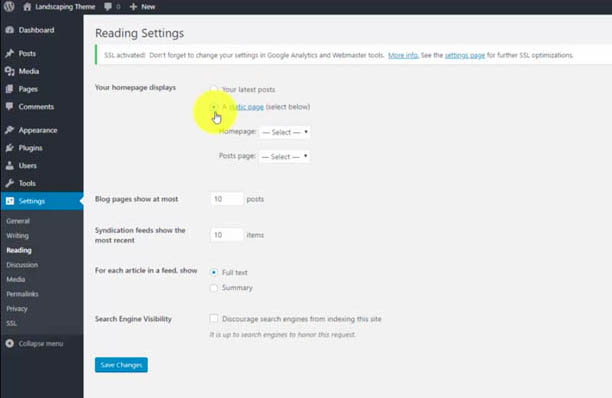
Task: Open Discussion settings submenu
Action: coord(22,265)
